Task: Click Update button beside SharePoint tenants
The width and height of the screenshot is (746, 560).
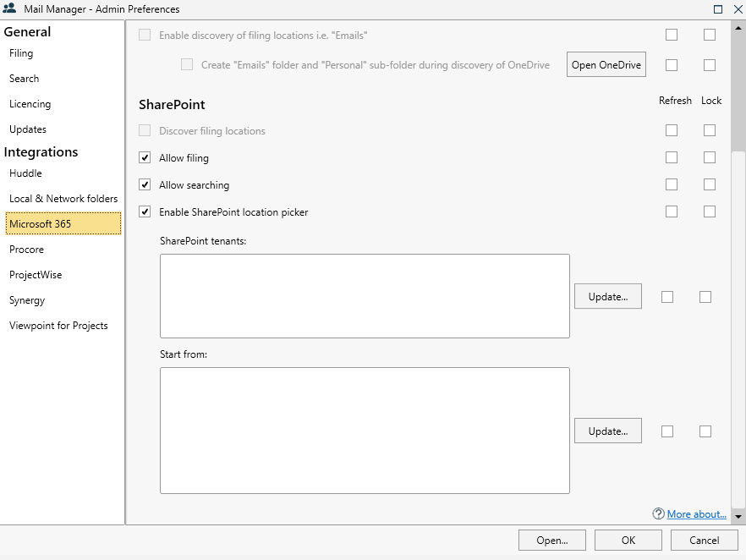Action: click(x=607, y=297)
